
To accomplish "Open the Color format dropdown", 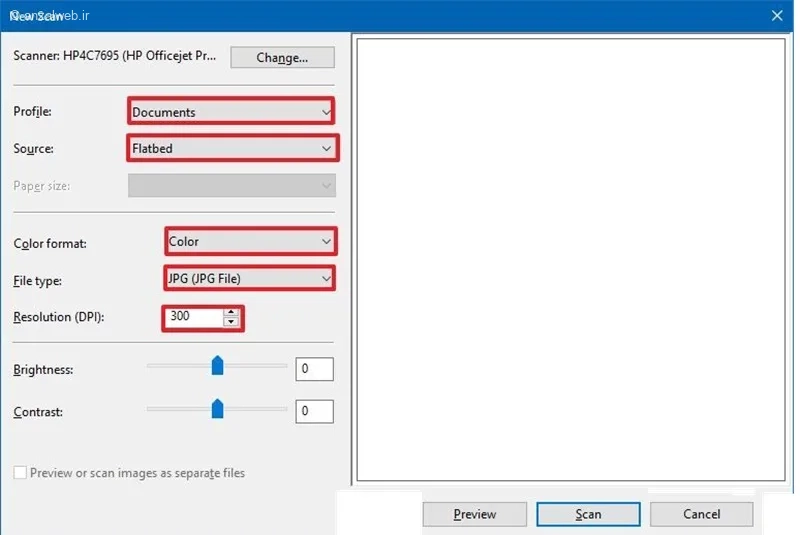I will point(249,242).
